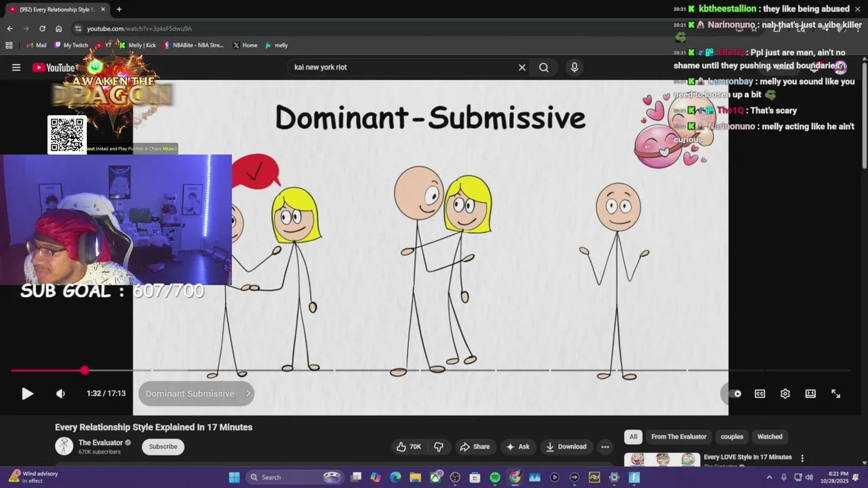Open the Dominant Submissive chapter list

196,394
